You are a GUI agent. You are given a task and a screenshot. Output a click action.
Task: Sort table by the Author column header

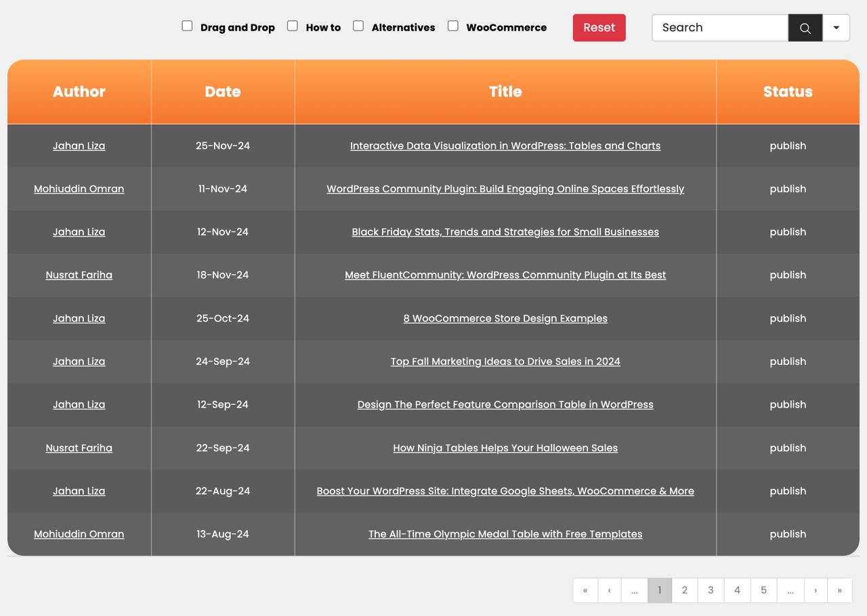[x=79, y=91]
